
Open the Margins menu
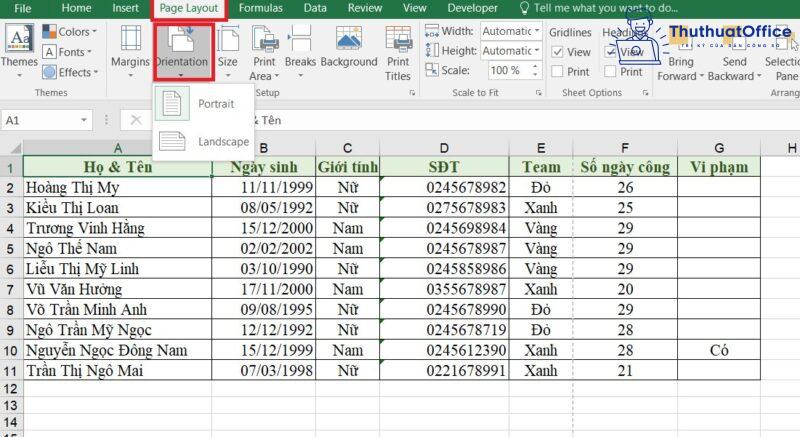(130, 51)
